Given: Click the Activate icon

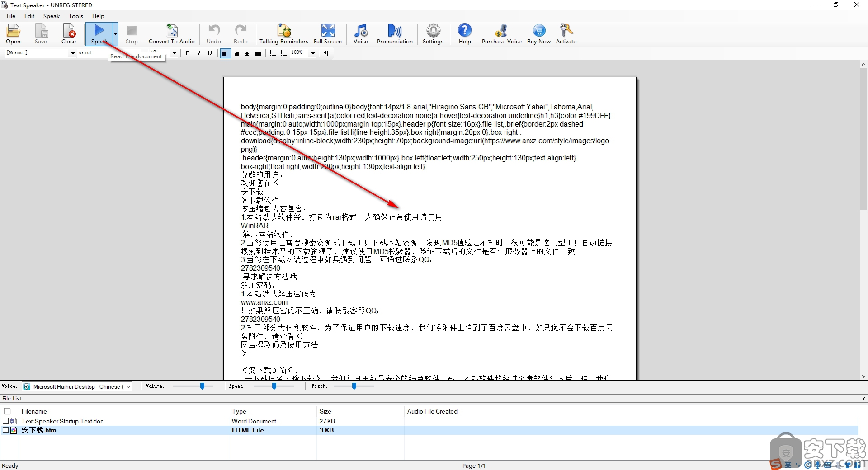Looking at the screenshot, I should [x=566, y=34].
